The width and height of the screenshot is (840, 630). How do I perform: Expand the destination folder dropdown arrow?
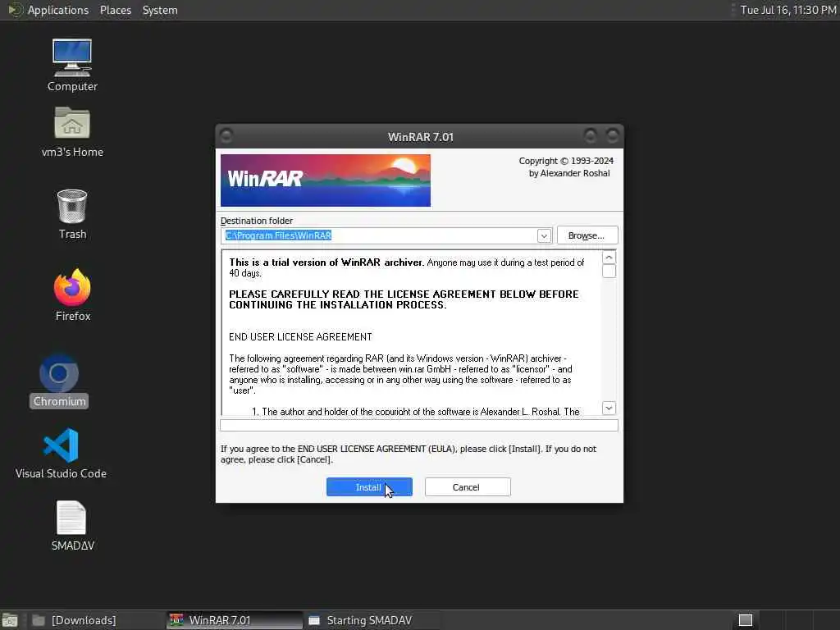coord(544,235)
